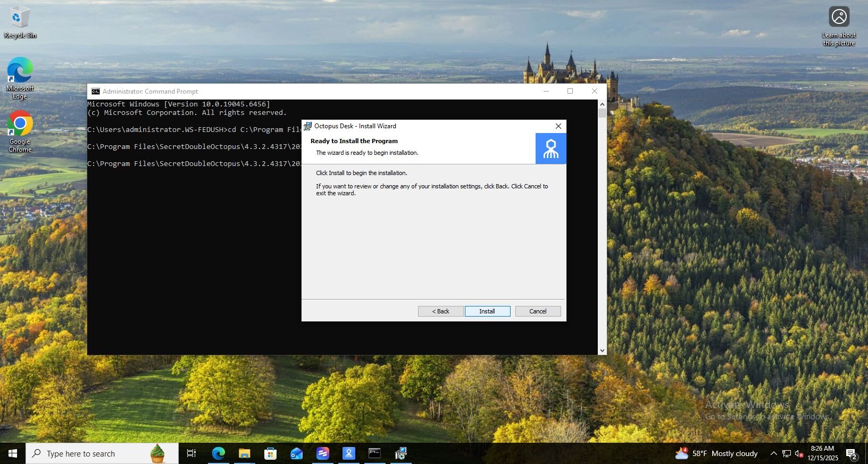Open File Explorer from the taskbar
Viewport: 868px width, 464px height.
(245, 453)
